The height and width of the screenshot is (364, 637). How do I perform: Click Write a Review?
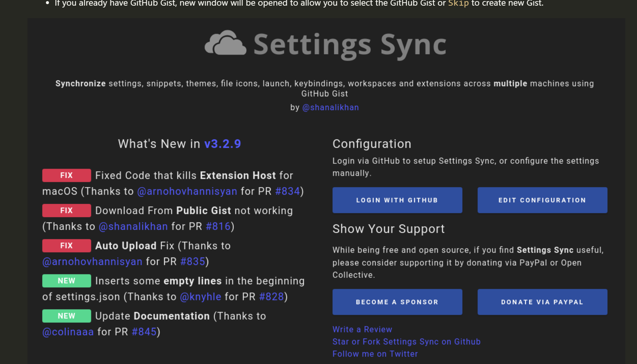coord(361,329)
